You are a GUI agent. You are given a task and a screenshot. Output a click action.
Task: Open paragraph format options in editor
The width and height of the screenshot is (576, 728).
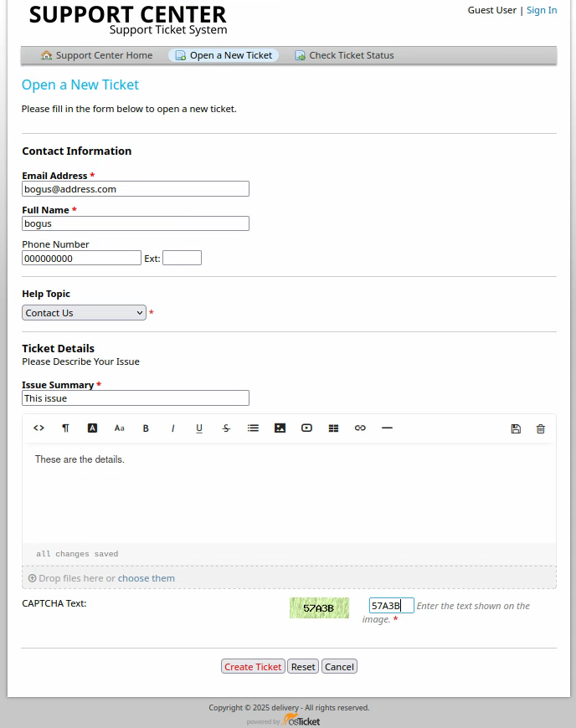tap(65, 428)
